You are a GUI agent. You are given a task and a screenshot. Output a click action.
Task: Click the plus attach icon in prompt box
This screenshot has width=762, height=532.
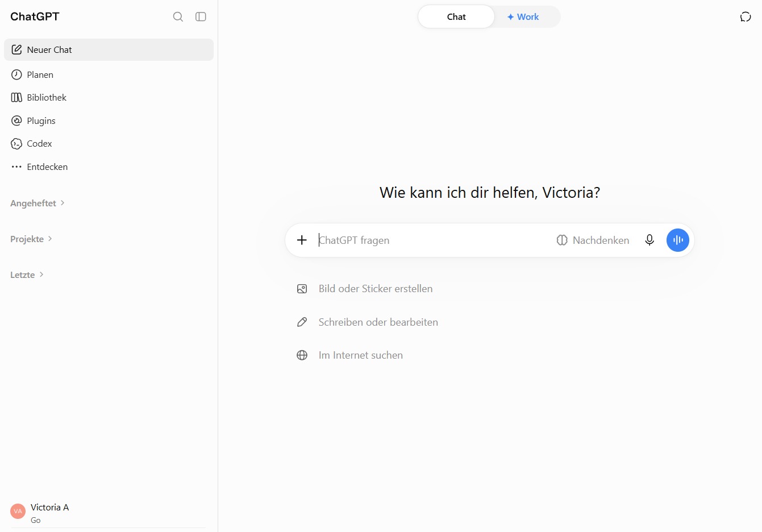(x=302, y=240)
